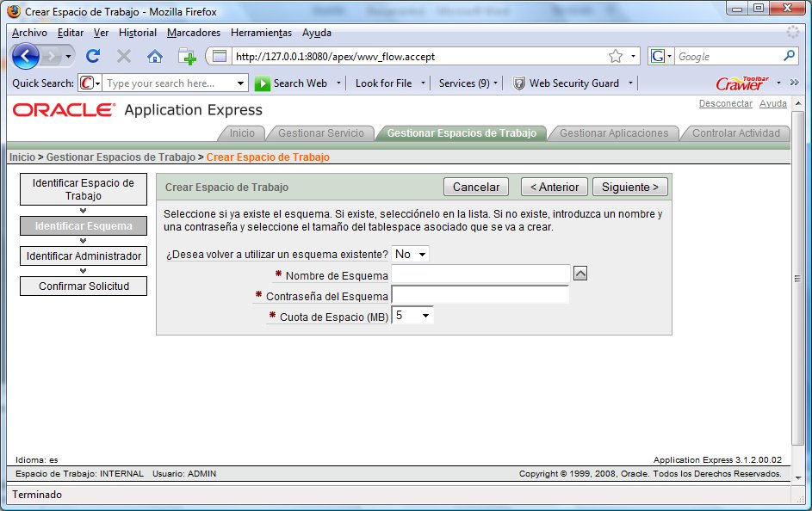Expand the Look for File dropdown arrow

point(423,83)
